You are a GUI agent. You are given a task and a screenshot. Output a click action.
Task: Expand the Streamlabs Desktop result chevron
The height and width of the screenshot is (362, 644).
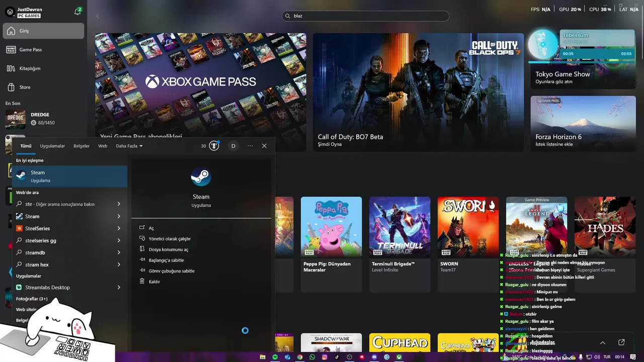point(119,288)
